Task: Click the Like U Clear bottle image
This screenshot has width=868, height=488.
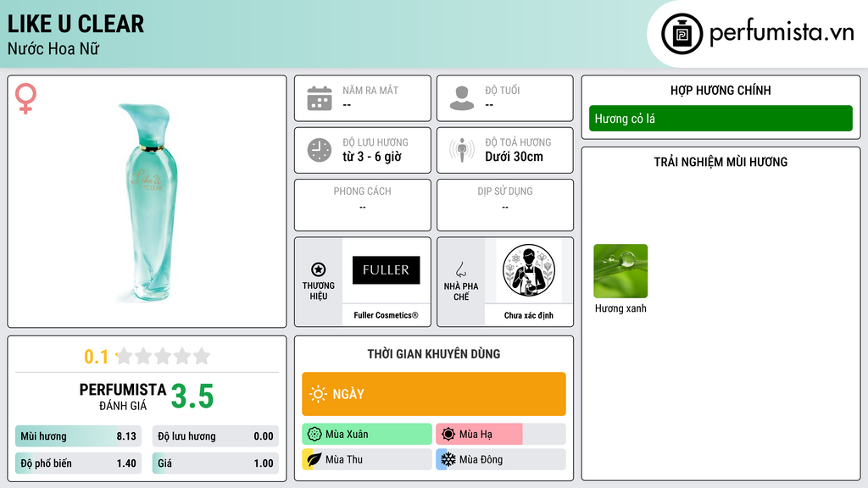Action: pos(148,202)
